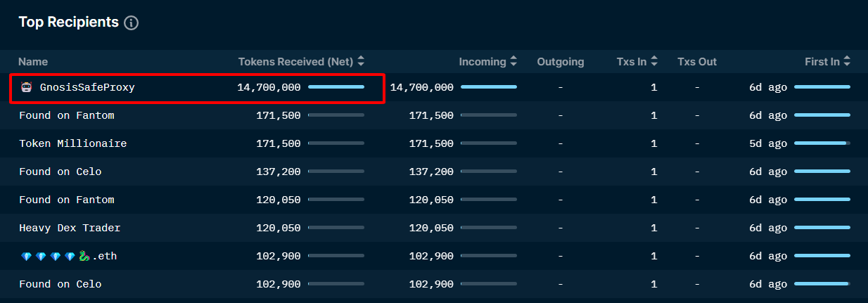Click the Tokens Received (Net) header label
Viewport: 868px width, 303px height.
pyautogui.click(x=296, y=62)
